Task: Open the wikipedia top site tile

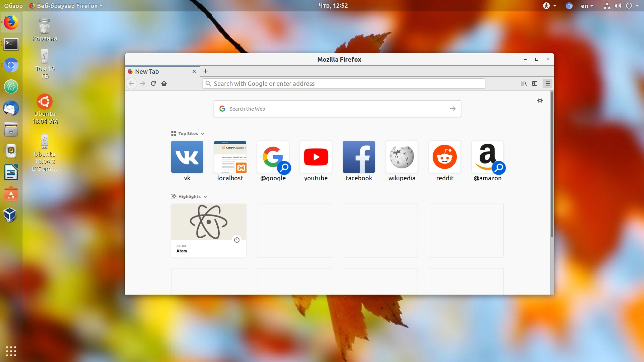Action: 402,157
